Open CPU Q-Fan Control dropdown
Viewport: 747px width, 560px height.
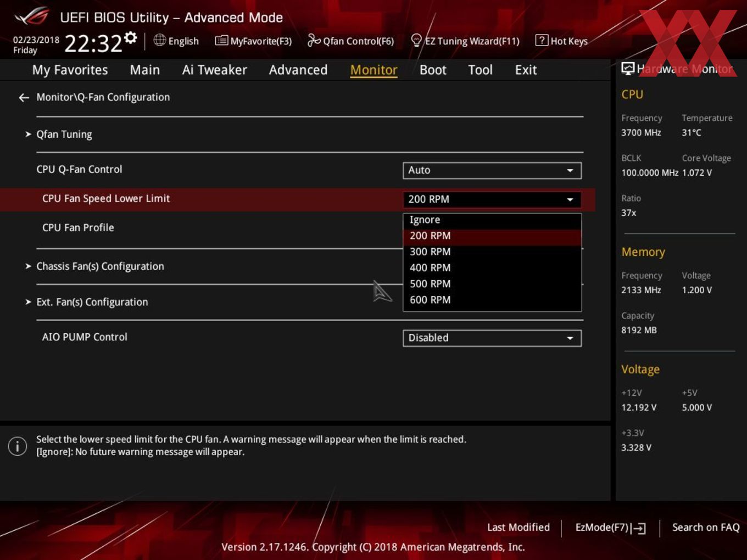pyautogui.click(x=492, y=170)
